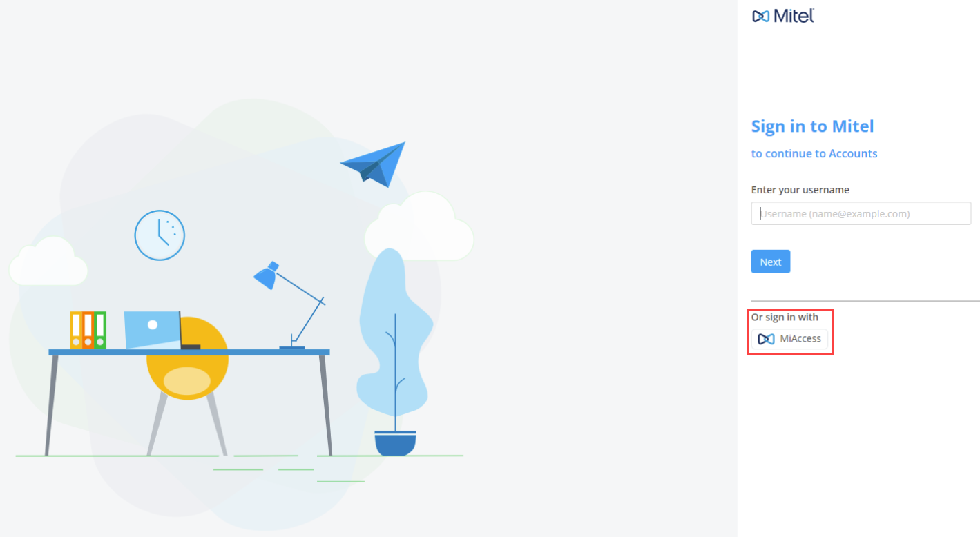Click the blue desk lamp illustration

click(289, 305)
